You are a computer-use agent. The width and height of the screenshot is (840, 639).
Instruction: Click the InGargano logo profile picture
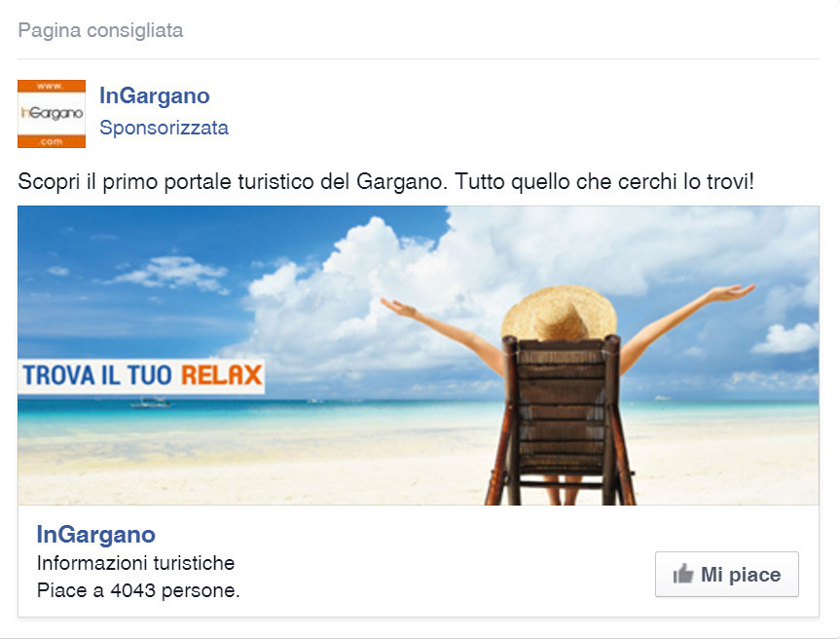(x=52, y=114)
